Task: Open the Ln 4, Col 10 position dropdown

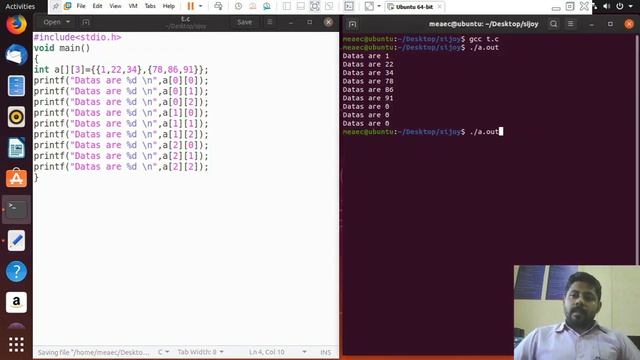Action: pos(304,352)
